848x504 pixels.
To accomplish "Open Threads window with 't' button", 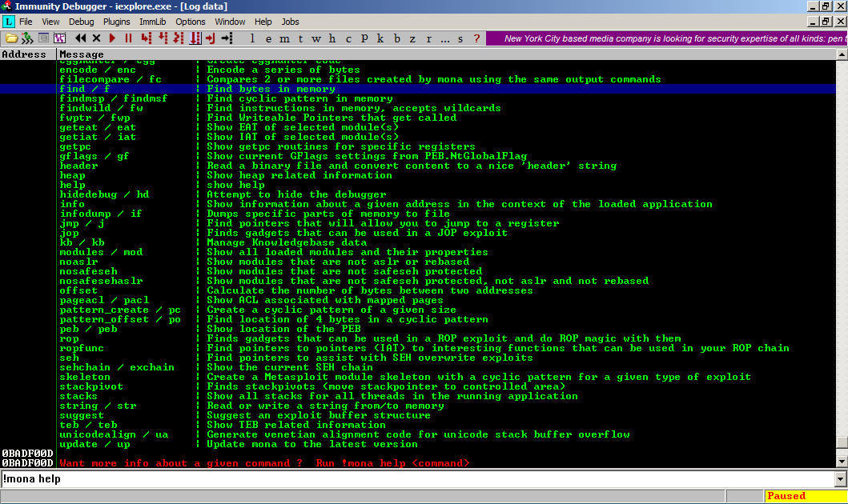I will click(300, 38).
